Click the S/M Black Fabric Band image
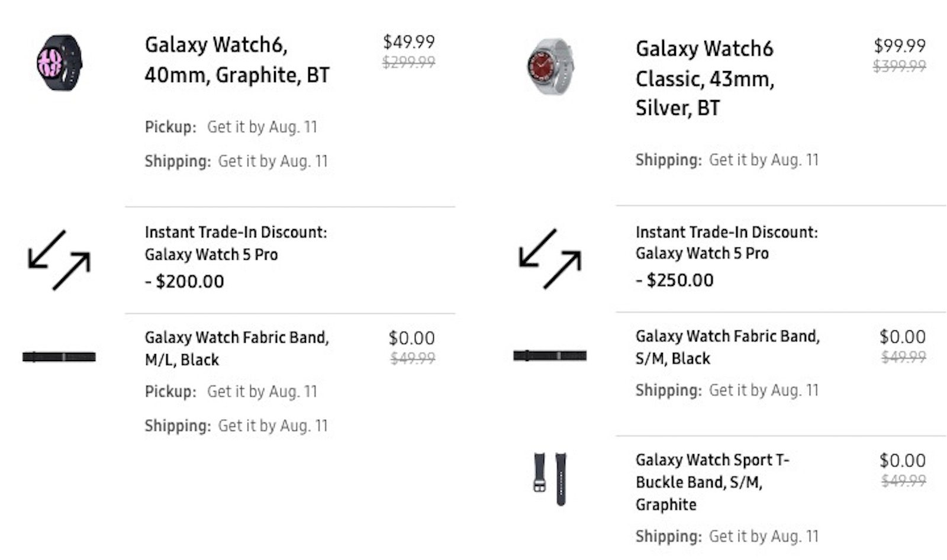This screenshot has height=560, width=947. tap(550, 355)
